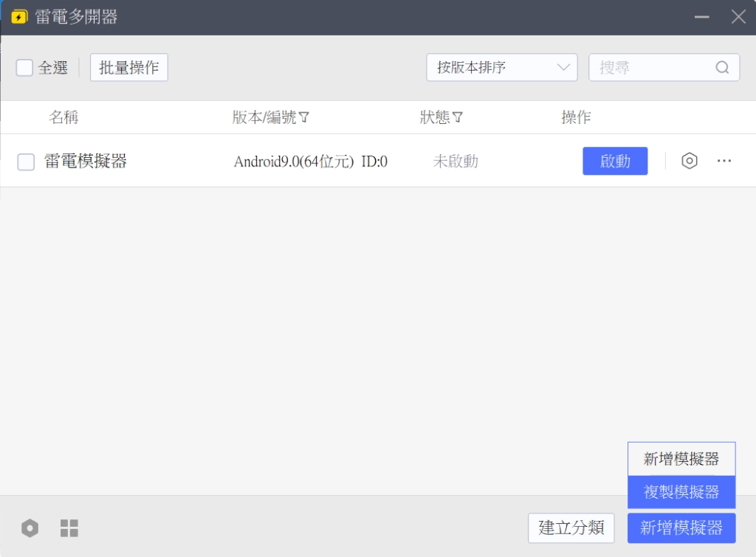Click the LDPlayer logo in the title bar

click(x=18, y=16)
